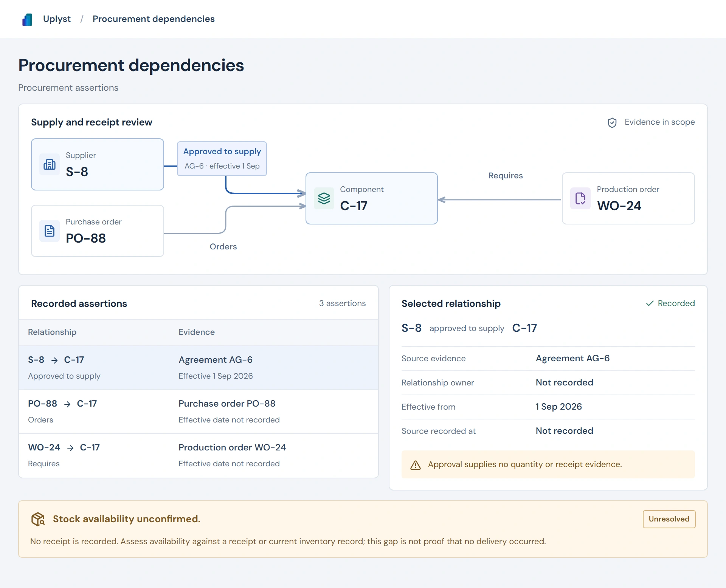Click the Effective from 1 Sep 2026 value
726x588 pixels.
(x=558, y=407)
